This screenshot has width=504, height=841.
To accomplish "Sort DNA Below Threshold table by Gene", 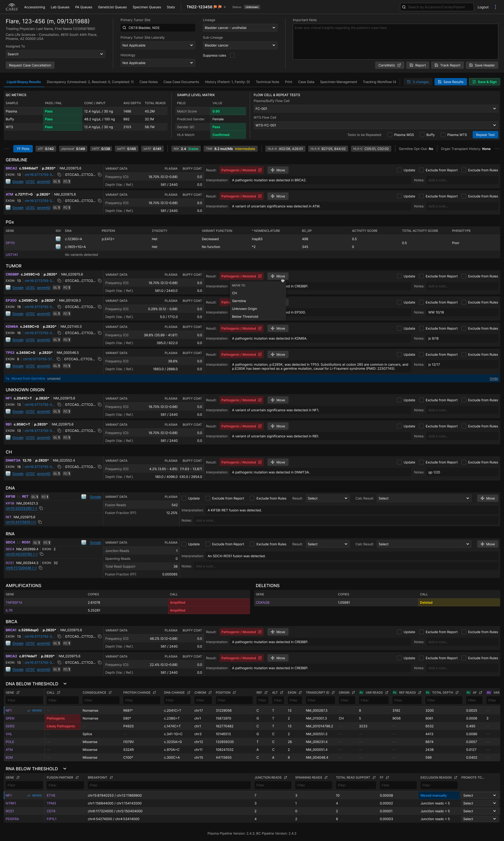I will click(18, 692).
